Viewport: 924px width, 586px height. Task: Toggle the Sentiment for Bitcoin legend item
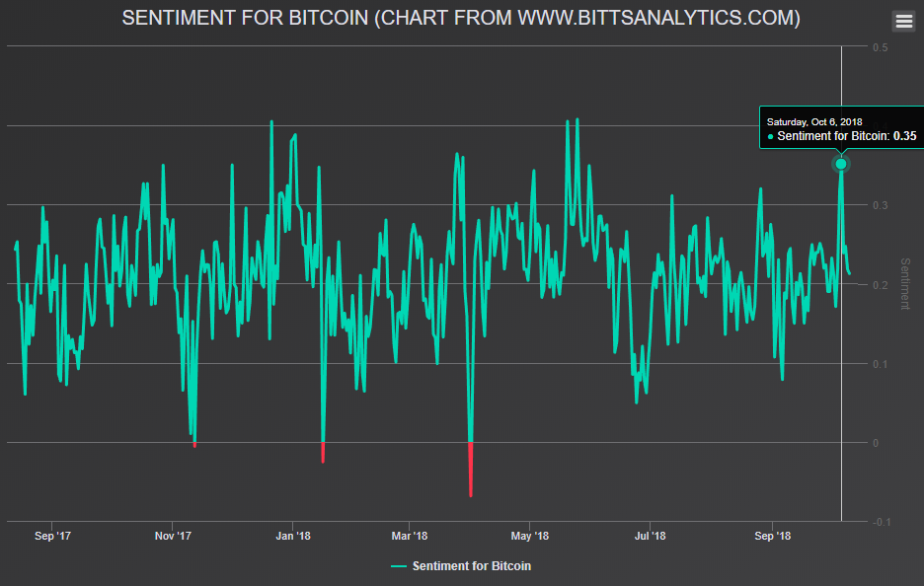point(461,566)
